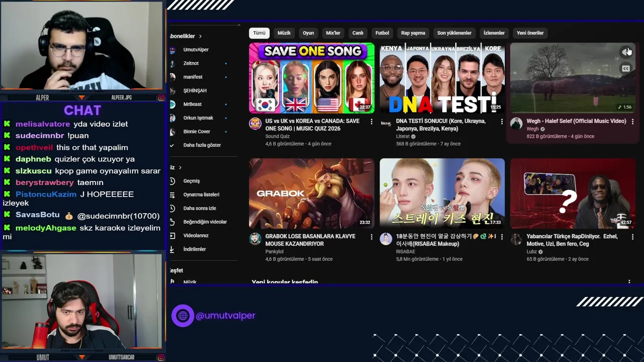This screenshot has width=644, height=362.
Task: Open ŞEHİNŞAH channel avatar in sidebar
Action: tap(173, 90)
